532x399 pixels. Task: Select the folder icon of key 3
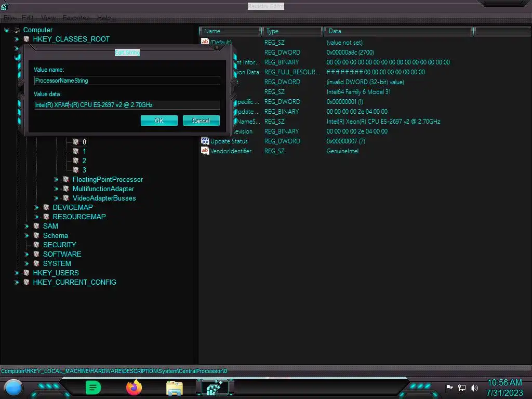[76, 170]
